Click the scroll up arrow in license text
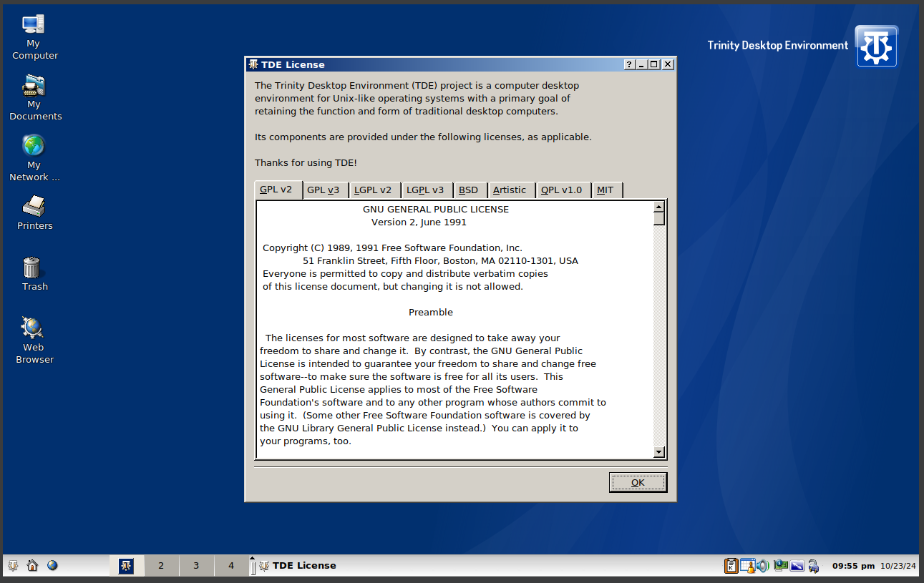Image resolution: width=924 pixels, height=583 pixels. tap(659, 207)
